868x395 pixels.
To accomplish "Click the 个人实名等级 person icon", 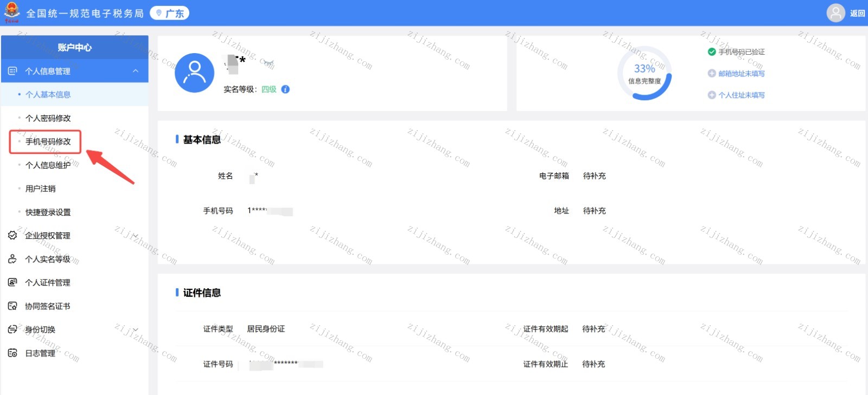I will point(12,259).
